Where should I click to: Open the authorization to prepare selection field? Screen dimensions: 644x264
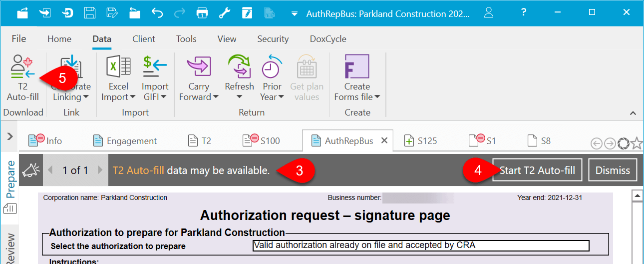(x=421, y=245)
